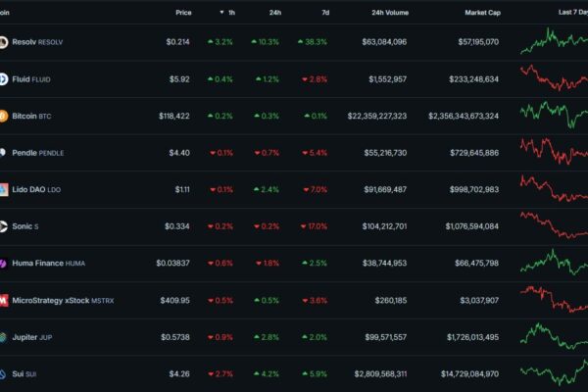The width and height of the screenshot is (588, 392).
Task: Open Bitcoin's 7-day sparkline chart
Action: [554, 115]
